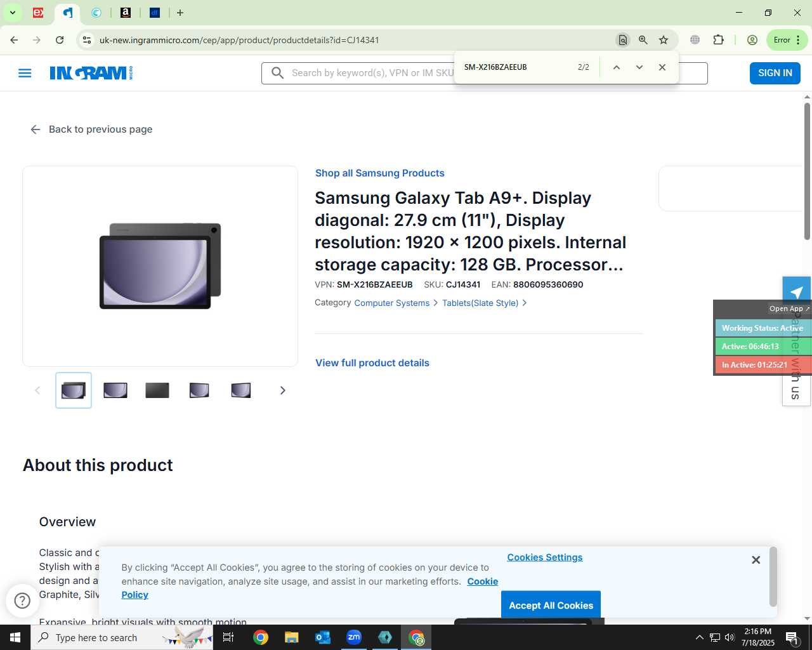Switch to the third browser tab
The height and width of the screenshot is (650, 812).
[96, 13]
